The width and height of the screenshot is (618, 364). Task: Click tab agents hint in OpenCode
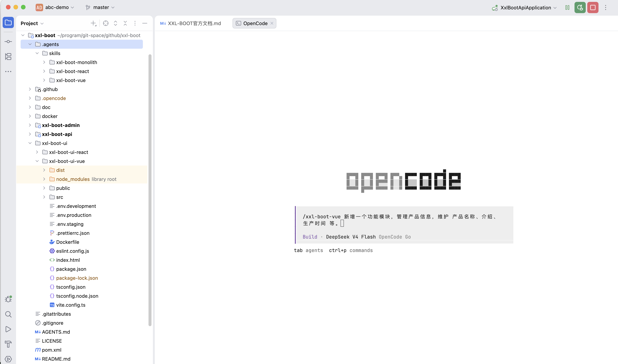tap(308, 250)
